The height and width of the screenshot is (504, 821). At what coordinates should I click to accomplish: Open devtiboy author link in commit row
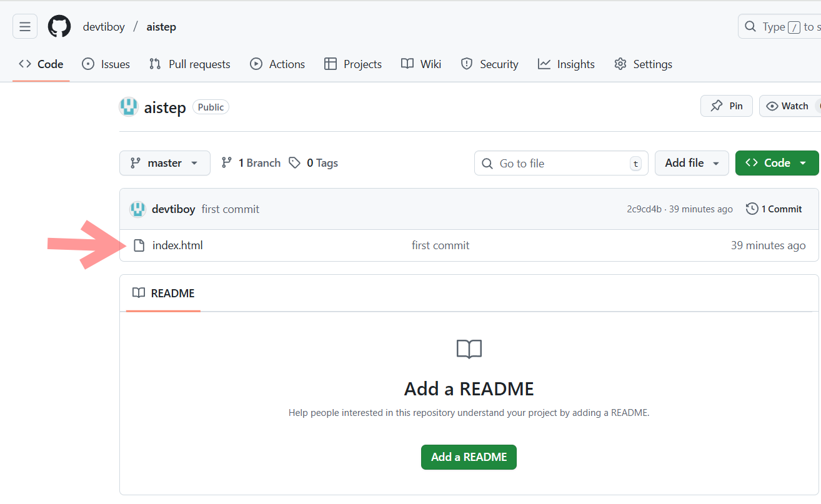pyautogui.click(x=174, y=209)
